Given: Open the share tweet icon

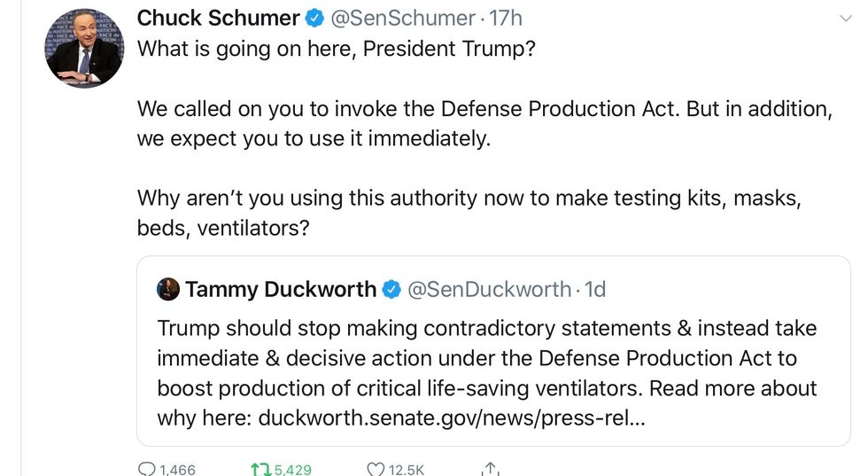Looking at the screenshot, I should tap(489, 469).
